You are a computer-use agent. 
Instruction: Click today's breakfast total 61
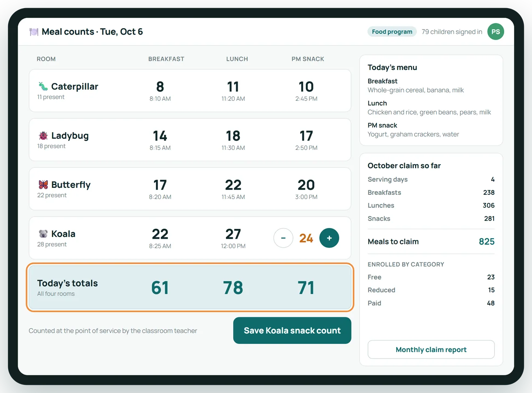(160, 288)
